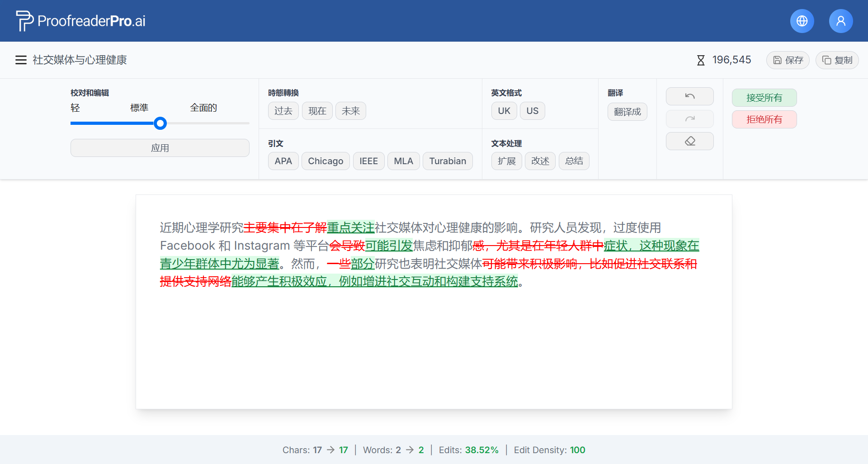
Task: Click the inserted text 重点关注 in the document
Action: [x=350, y=227]
